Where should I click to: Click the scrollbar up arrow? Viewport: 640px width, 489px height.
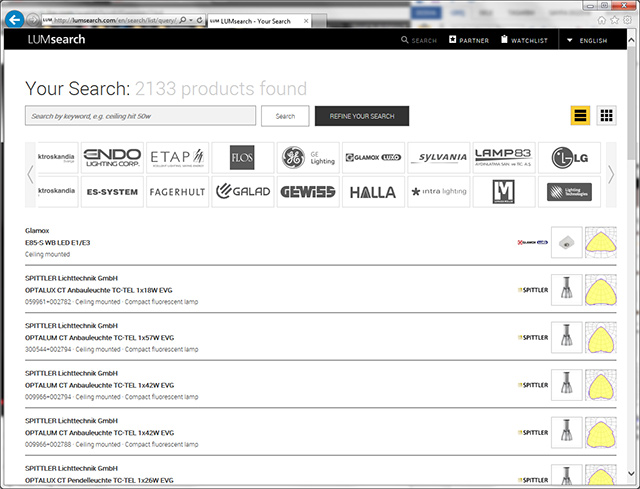(x=631, y=40)
